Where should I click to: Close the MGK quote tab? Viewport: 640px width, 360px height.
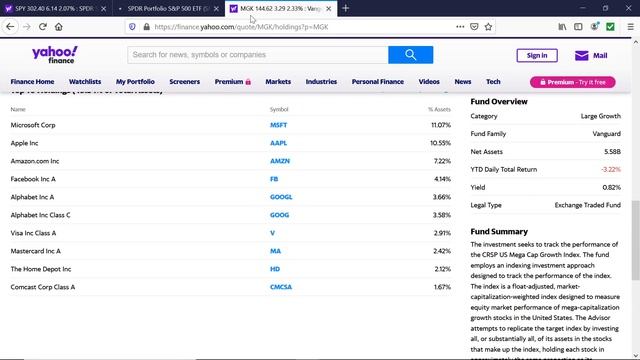tap(329, 9)
